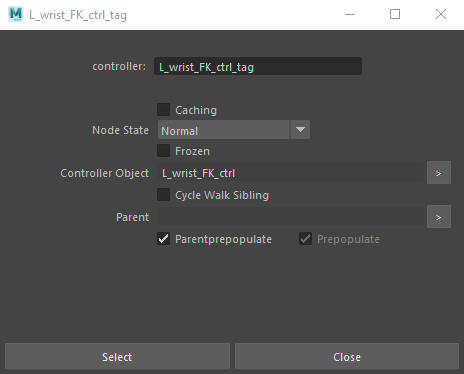
Task: Click the Node State label
Action: click(x=120, y=130)
